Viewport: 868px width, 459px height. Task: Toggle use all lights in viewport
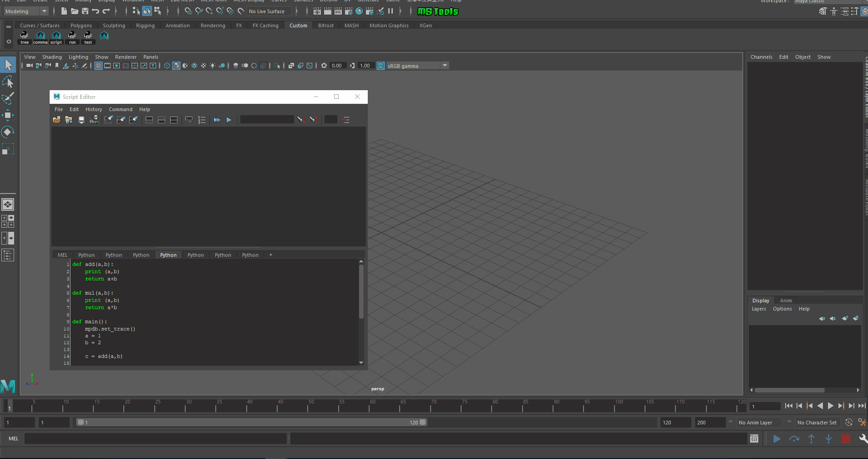[x=213, y=66]
